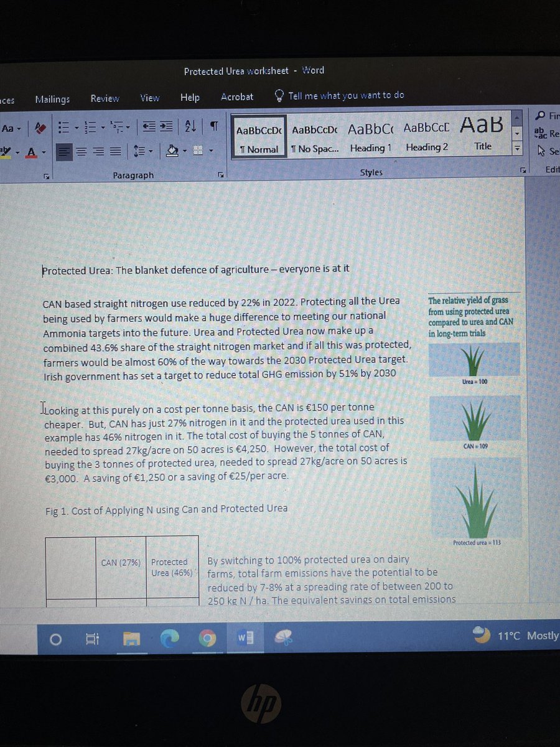560x747 pixels.
Task: Move the Styles gallery up one row
Action: 516,118
